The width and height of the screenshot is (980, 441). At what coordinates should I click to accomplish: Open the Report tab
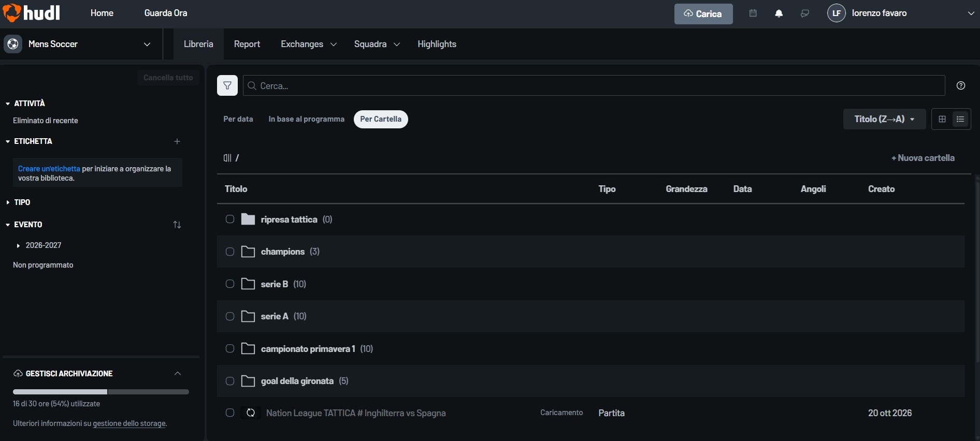tap(247, 44)
